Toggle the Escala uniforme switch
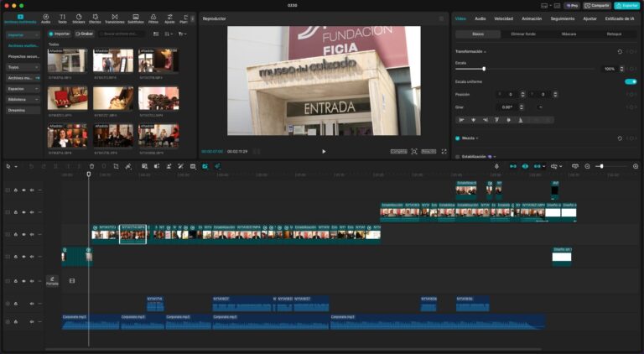 coord(631,81)
